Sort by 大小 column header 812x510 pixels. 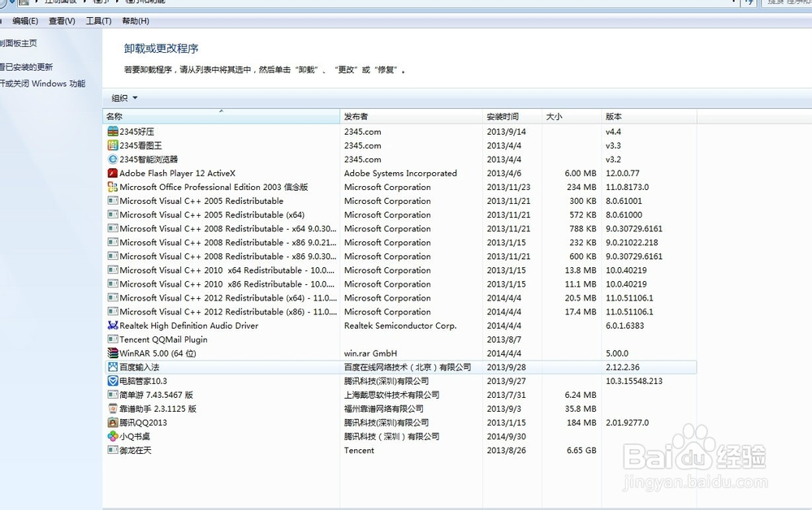pyautogui.click(x=571, y=116)
